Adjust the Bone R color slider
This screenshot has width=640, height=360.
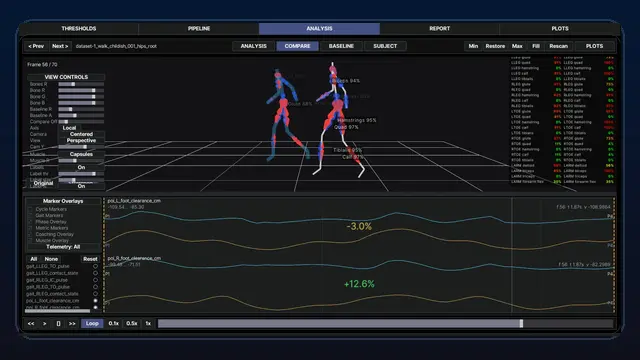(81, 90)
